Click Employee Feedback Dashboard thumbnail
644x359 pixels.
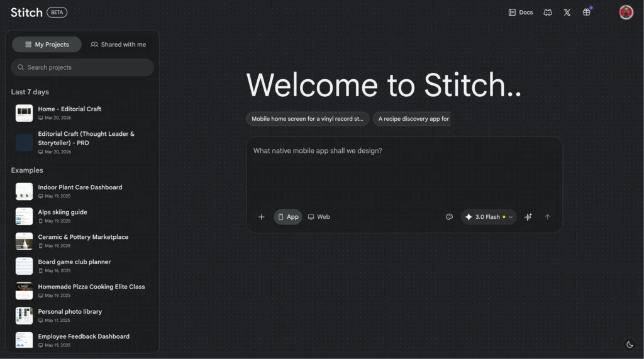25,340
